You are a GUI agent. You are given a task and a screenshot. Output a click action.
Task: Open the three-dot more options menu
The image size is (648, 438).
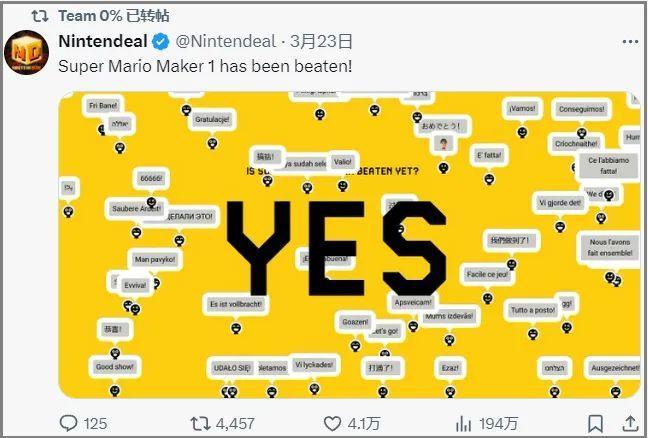tap(629, 42)
